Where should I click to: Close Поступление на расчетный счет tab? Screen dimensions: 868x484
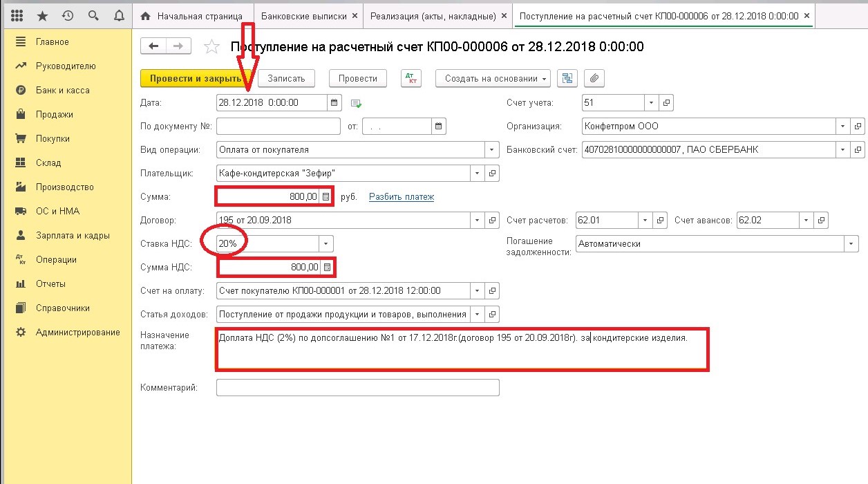coord(805,15)
